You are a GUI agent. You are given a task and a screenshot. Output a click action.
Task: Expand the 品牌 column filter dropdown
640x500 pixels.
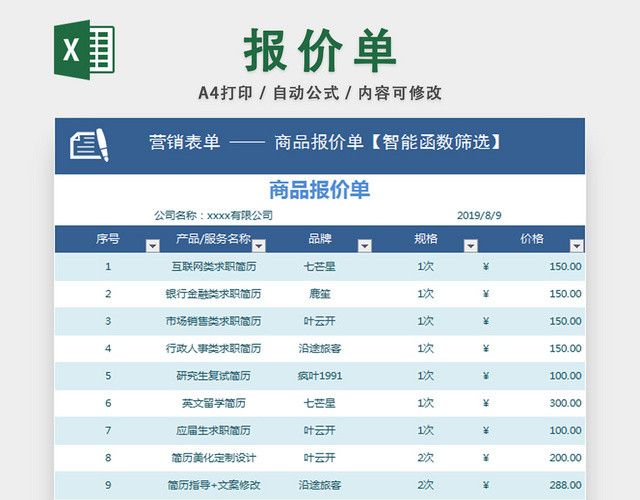[364, 246]
